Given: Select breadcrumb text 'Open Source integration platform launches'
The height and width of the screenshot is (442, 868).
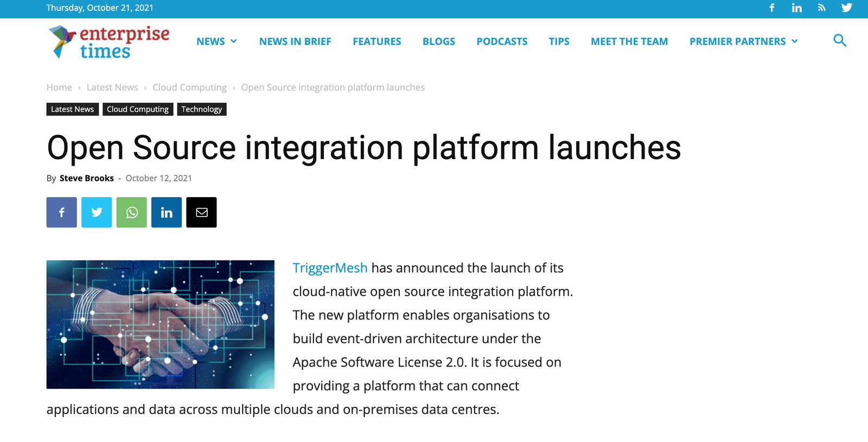Looking at the screenshot, I should 333,87.
